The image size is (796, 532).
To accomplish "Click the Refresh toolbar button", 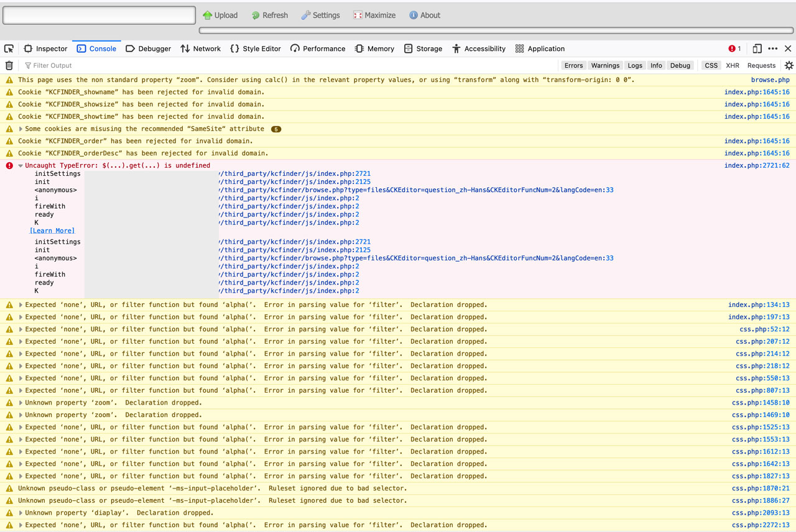I will (269, 15).
